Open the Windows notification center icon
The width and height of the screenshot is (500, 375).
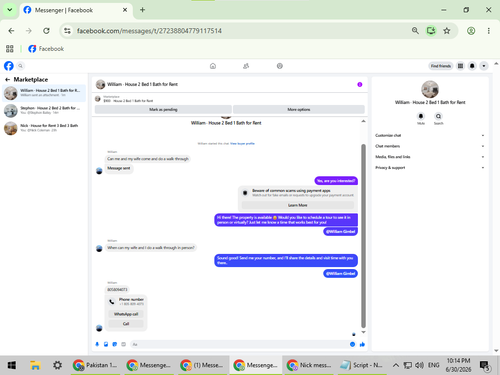[485, 365]
